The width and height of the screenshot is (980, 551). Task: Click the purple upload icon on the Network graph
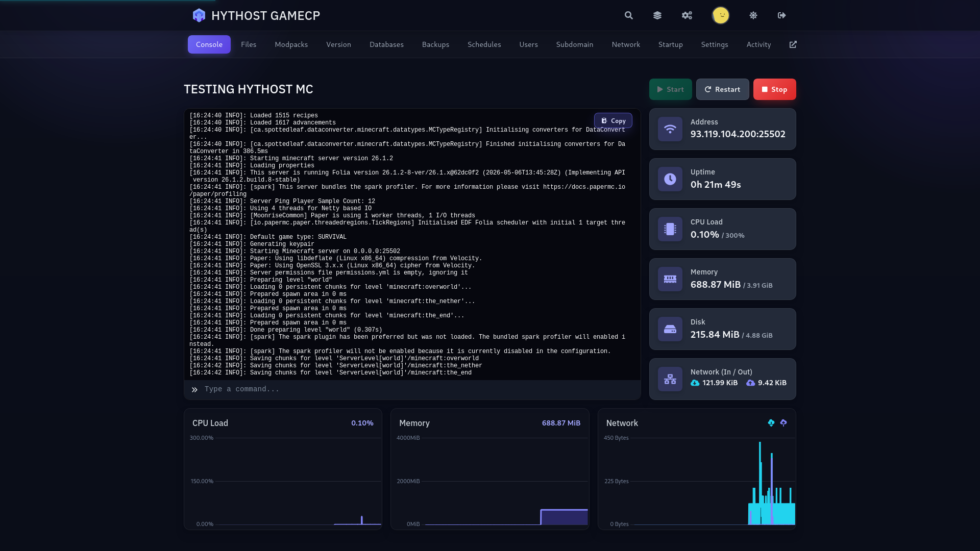783,423
